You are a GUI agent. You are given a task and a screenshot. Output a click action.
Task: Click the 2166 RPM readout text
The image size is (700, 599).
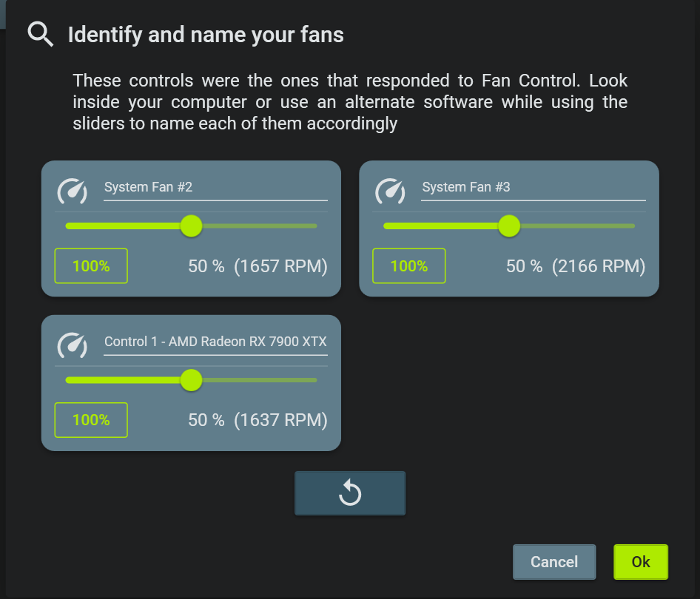coord(599,266)
